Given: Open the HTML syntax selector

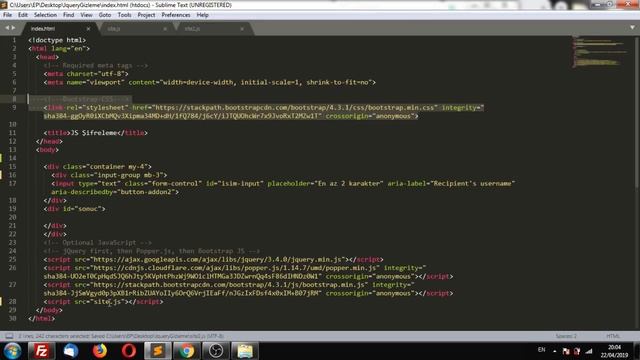Looking at the screenshot, I should coord(613,336).
